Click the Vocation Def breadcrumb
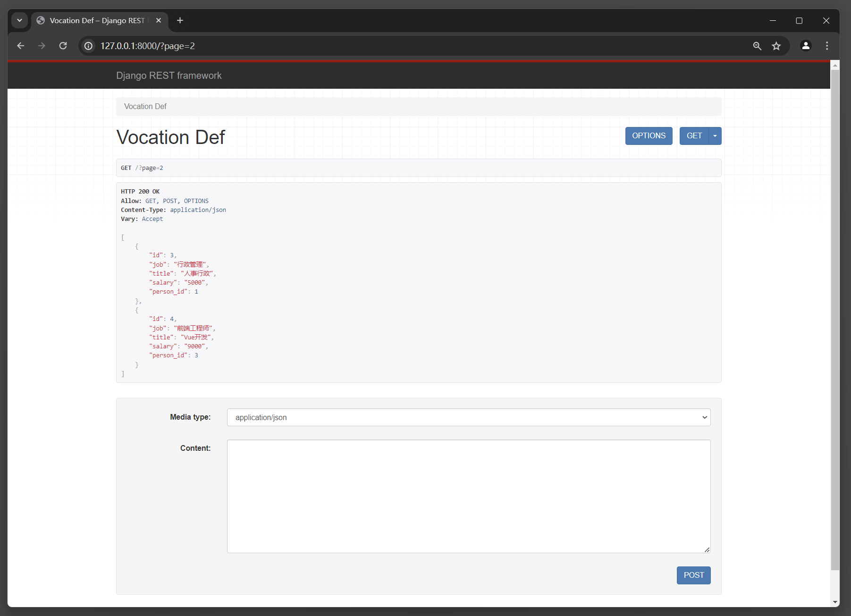 [145, 107]
